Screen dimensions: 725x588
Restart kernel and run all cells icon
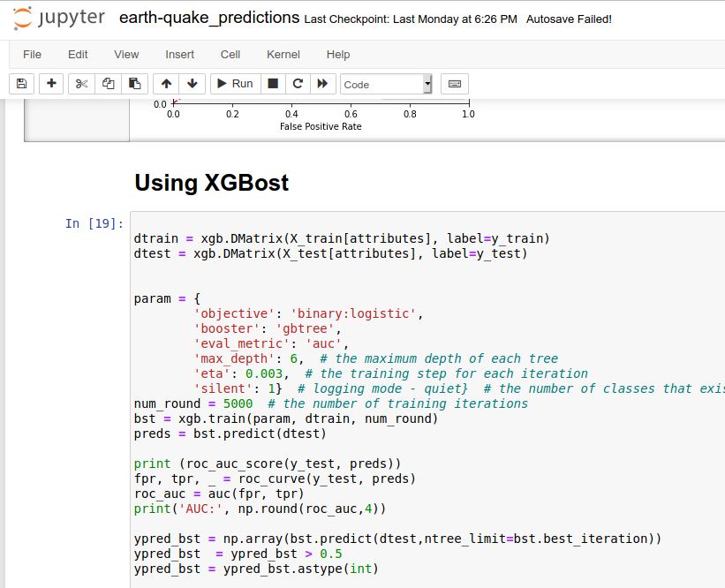(322, 84)
